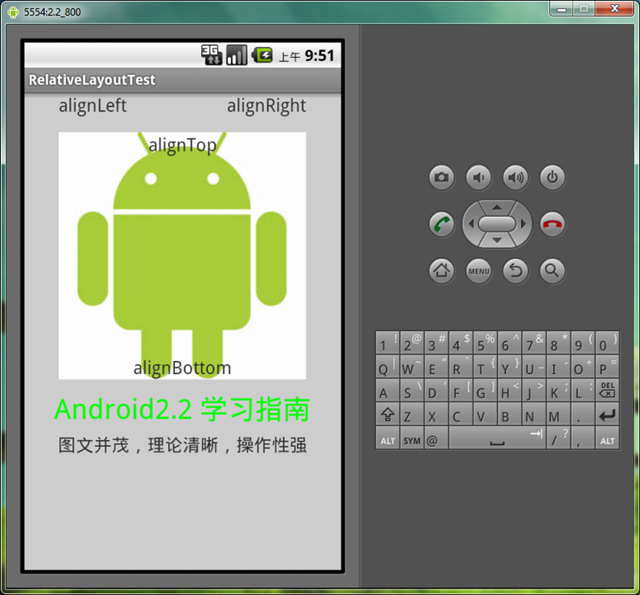Click the RelativeLayoutTest title bar text
Viewport: 640px width, 595px height.
click(92, 80)
